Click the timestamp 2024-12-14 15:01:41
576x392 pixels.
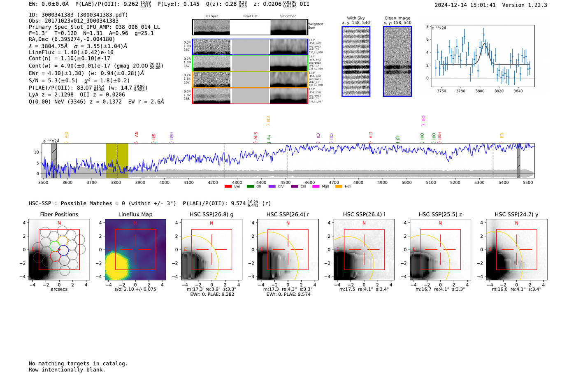point(465,5)
